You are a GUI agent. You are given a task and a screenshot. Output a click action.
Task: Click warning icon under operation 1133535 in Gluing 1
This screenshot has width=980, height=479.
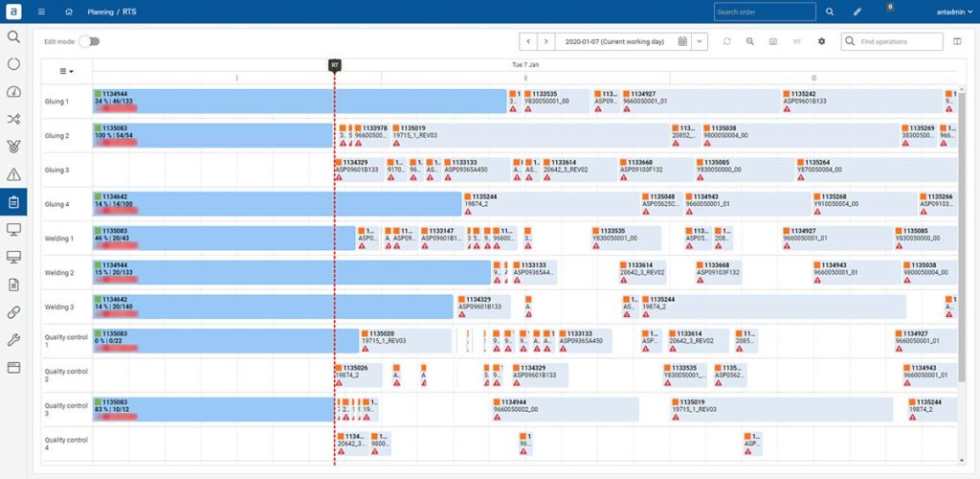[528, 109]
